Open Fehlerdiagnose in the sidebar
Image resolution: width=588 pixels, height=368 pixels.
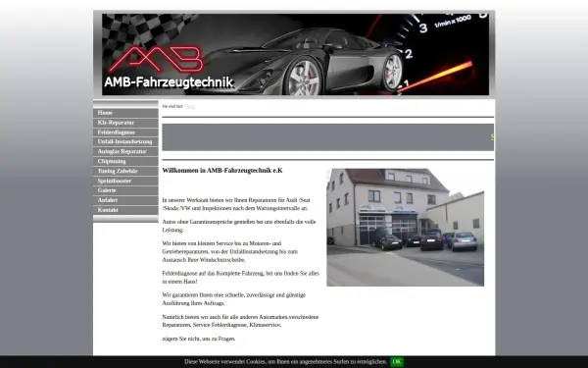125,132
